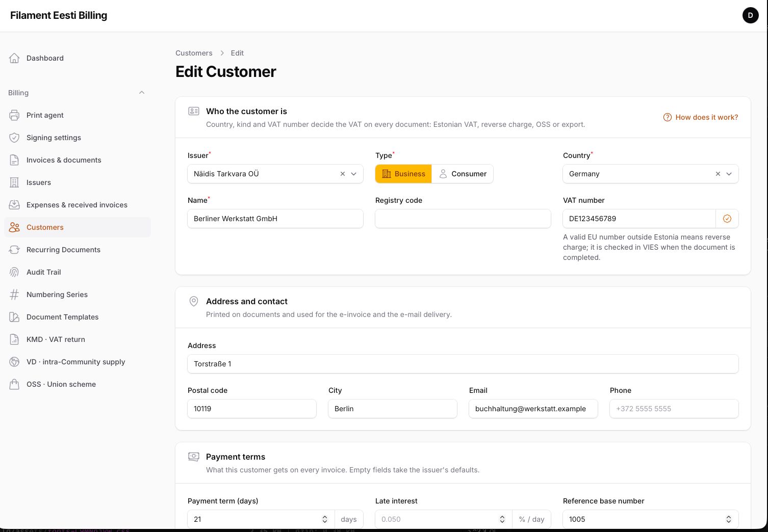Click the KMD VAT return chart icon
768x532 pixels.
14,339
